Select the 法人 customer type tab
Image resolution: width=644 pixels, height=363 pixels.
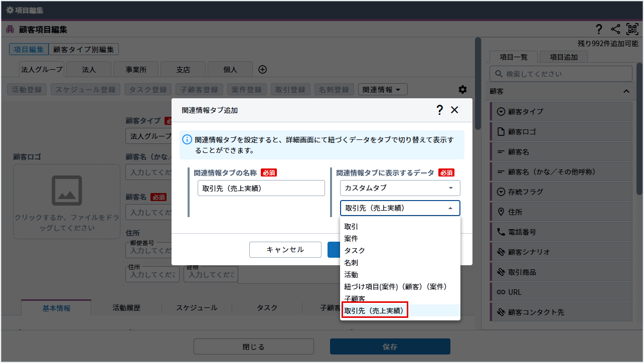(x=89, y=70)
